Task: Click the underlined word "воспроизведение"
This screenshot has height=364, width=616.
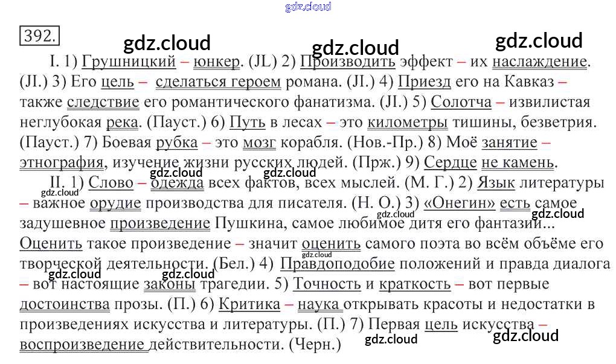Action: [82, 345]
